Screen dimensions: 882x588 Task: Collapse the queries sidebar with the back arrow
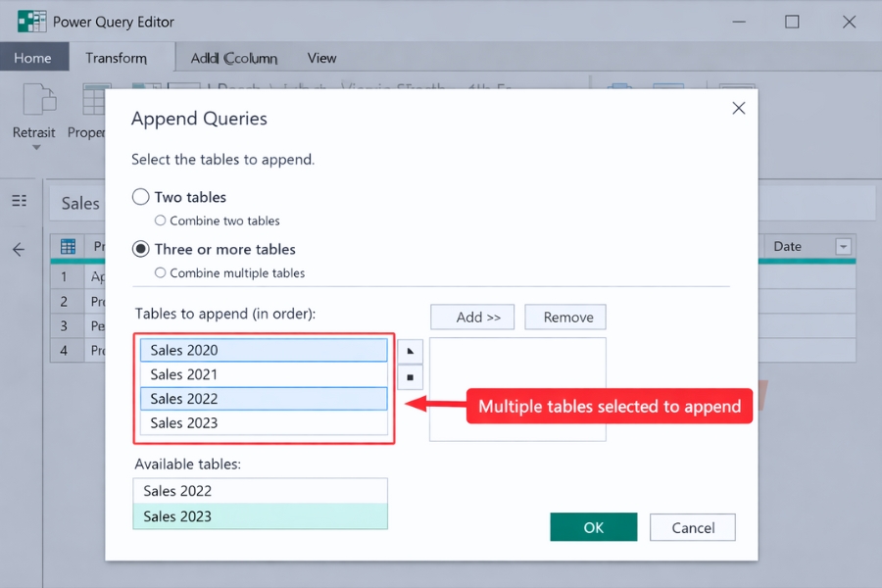tap(19, 249)
